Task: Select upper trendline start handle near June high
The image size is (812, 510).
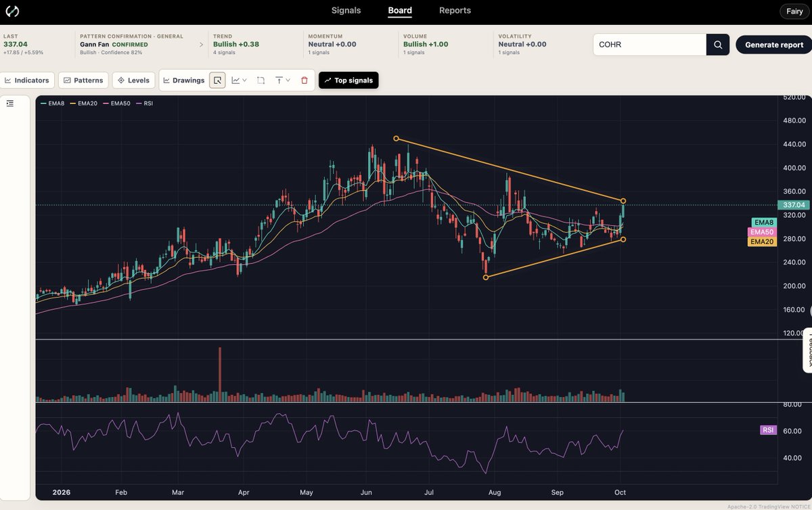Action: click(396, 139)
